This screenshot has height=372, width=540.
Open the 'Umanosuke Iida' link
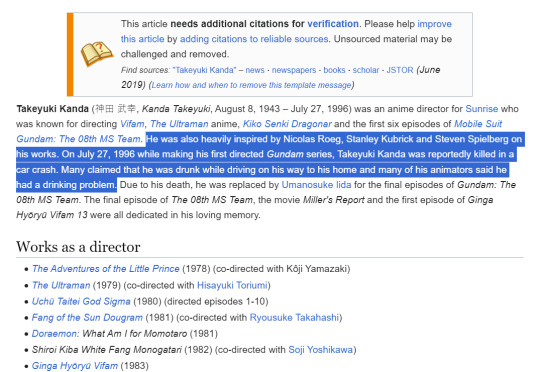click(316, 185)
